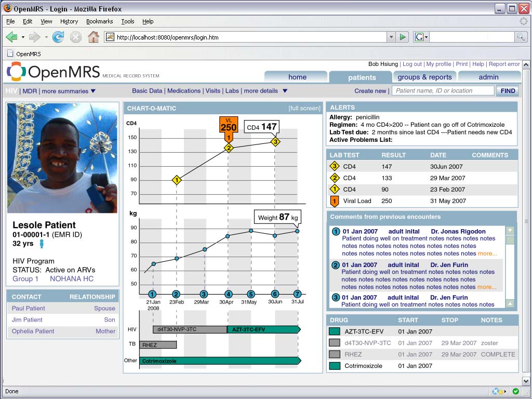Viewport: 532px width, 399px height.
Task: Click the Firefox reload page icon
Action: [58, 37]
